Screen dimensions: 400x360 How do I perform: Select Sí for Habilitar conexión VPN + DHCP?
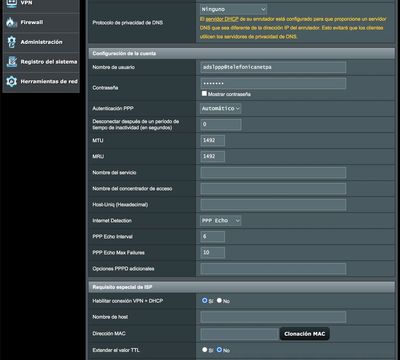[x=205, y=301]
